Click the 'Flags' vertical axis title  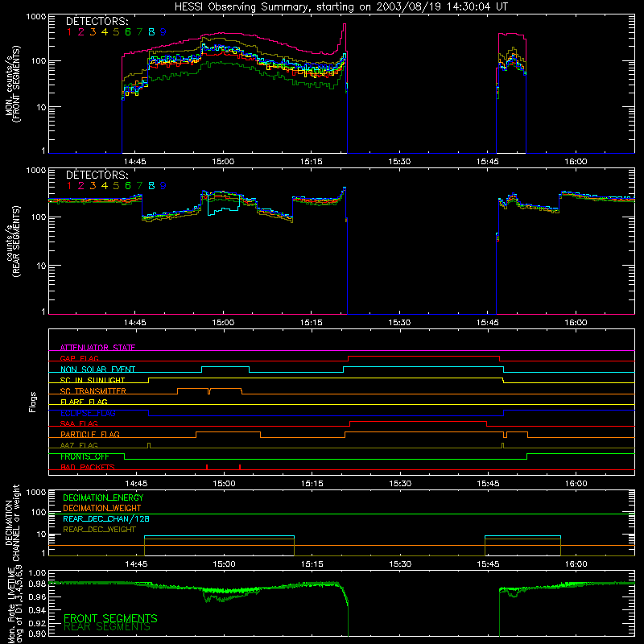33,402
